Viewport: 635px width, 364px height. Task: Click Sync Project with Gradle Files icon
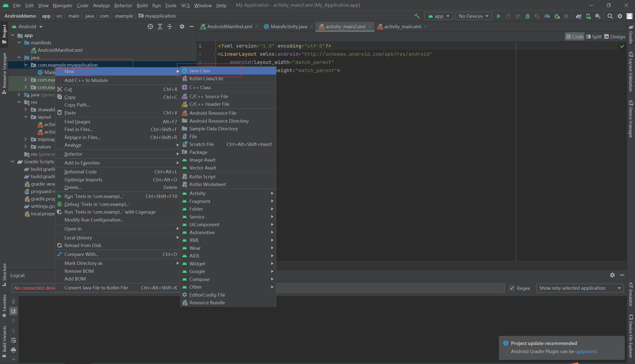pos(578,16)
